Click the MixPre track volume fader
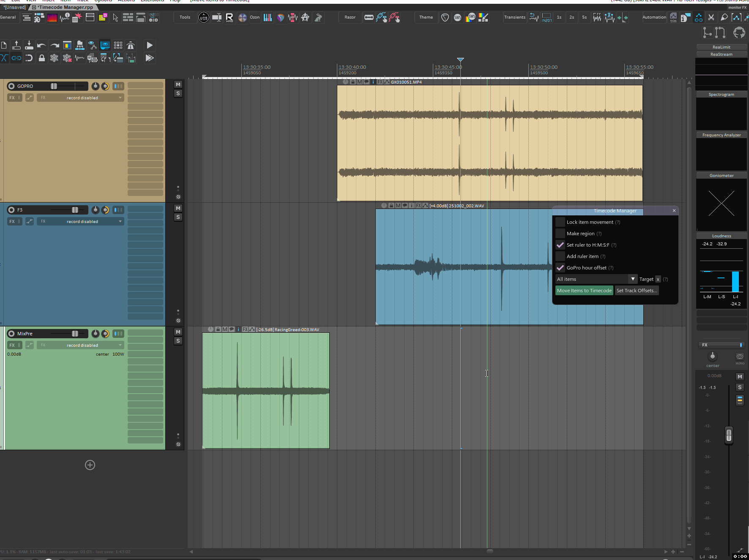Screen dimensions: 749x560 [75, 334]
